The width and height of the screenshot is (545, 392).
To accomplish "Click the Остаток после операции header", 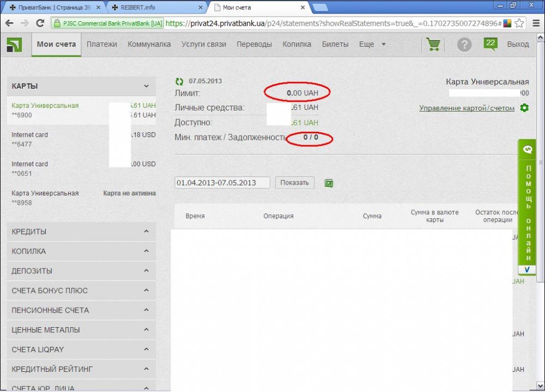I will pos(496,216).
